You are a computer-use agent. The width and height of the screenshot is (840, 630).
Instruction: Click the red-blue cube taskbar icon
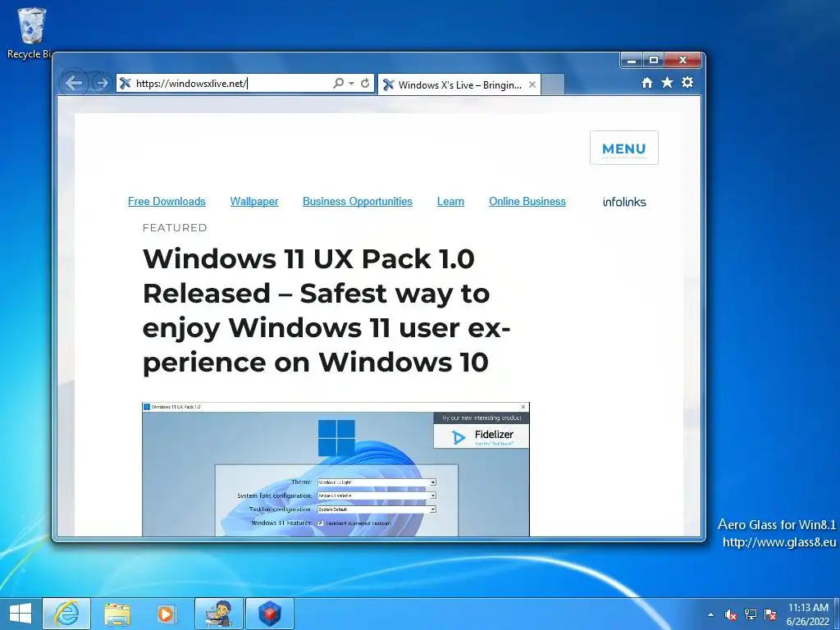click(x=270, y=614)
